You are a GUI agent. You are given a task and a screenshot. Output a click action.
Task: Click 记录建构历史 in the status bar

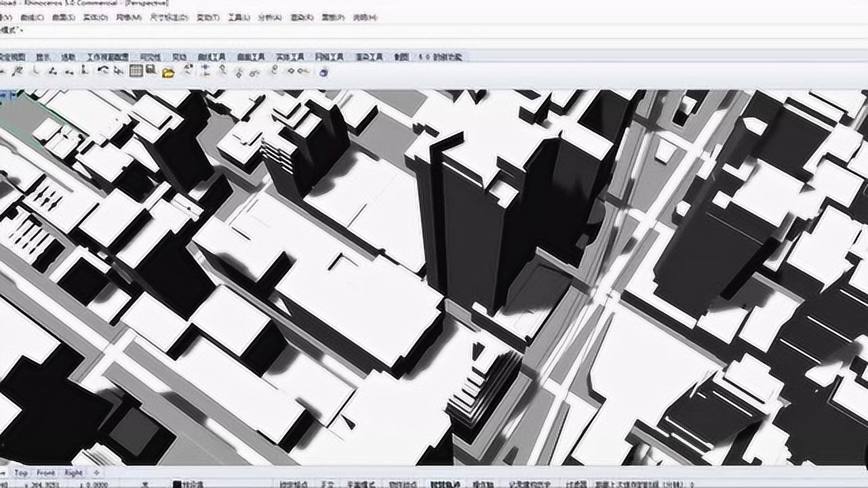coord(530,484)
